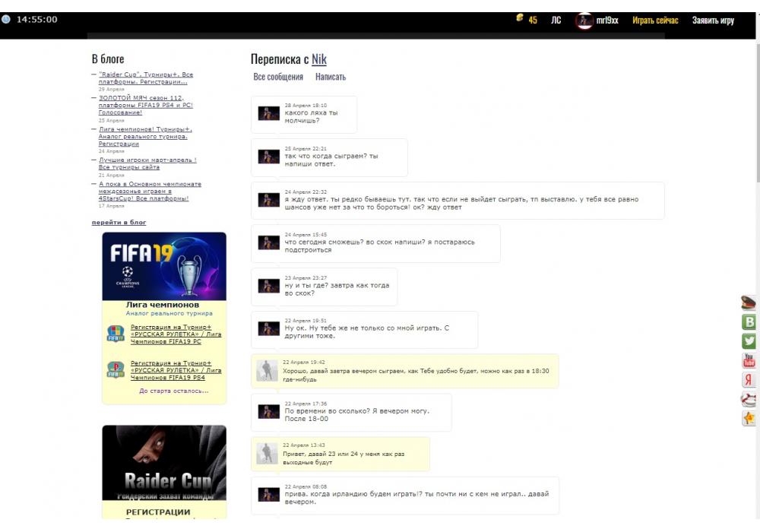Click the FIFA19 Champions League banner
This screenshot has height=532, width=760.
(164, 266)
